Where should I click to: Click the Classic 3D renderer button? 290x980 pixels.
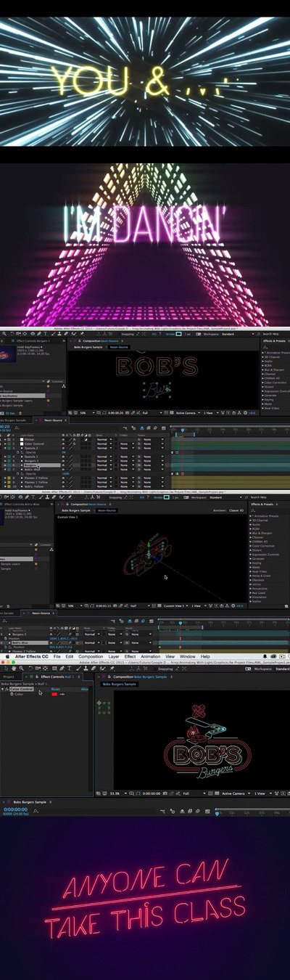tap(236, 510)
